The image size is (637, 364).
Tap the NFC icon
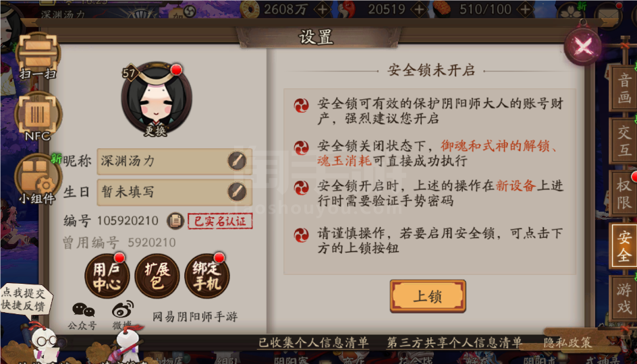[38, 116]
